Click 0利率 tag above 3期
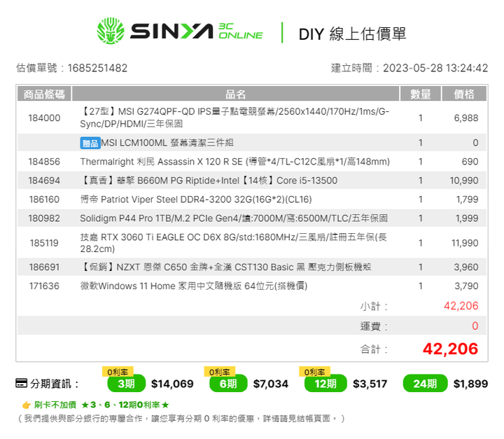Image resolution: width=504 pixels, height=439 pixels. (118, 372)
